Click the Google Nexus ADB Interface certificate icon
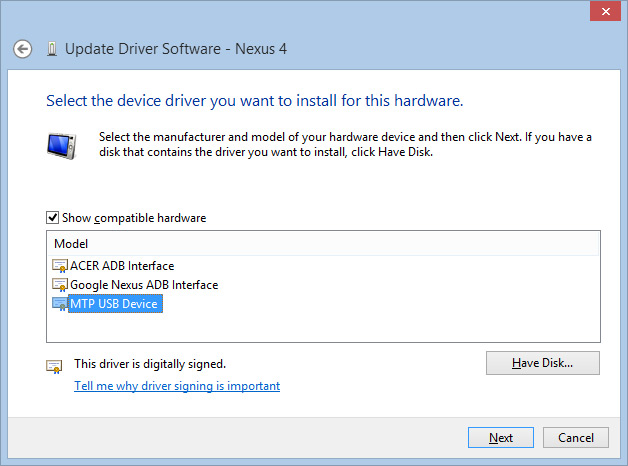The width and height of the screenshot is (628, 466). click(60, 285)
